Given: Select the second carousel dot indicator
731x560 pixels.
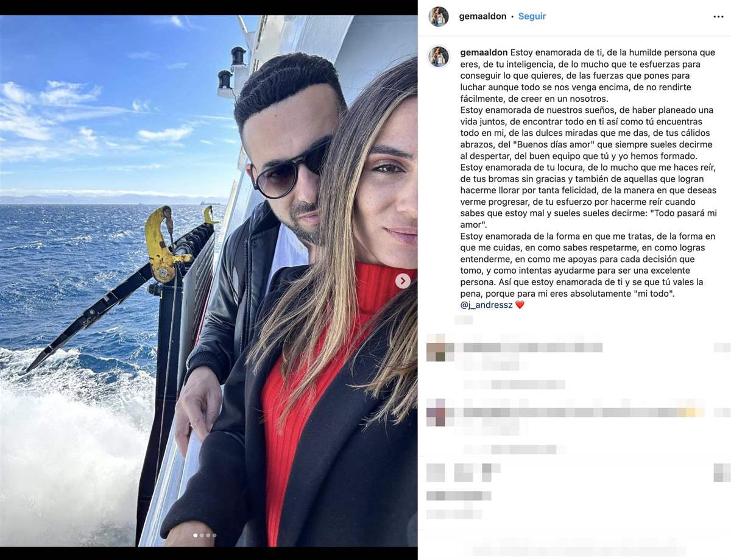Looking at the screenshot, I should pyautogui.click(x=202, y=536).
